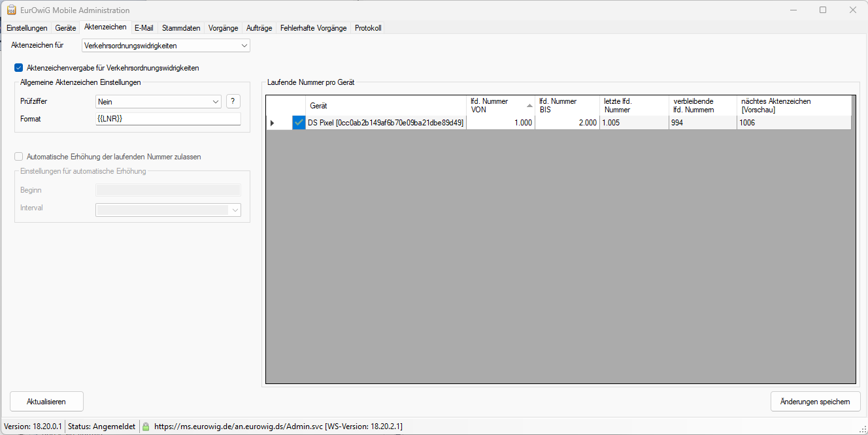The height and width of the screenshot is (435, 868).
Task: Switch to the Geräte tab
Action: click(x=65, y=28)
